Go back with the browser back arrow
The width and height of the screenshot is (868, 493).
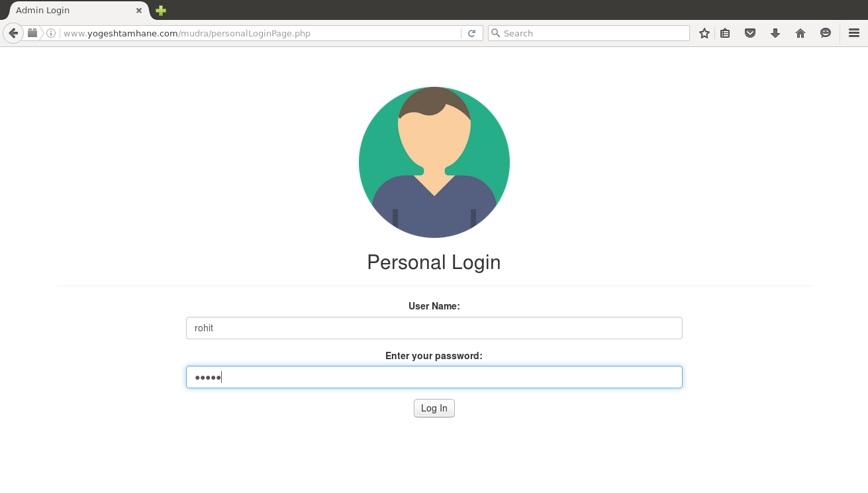(13, 33)
